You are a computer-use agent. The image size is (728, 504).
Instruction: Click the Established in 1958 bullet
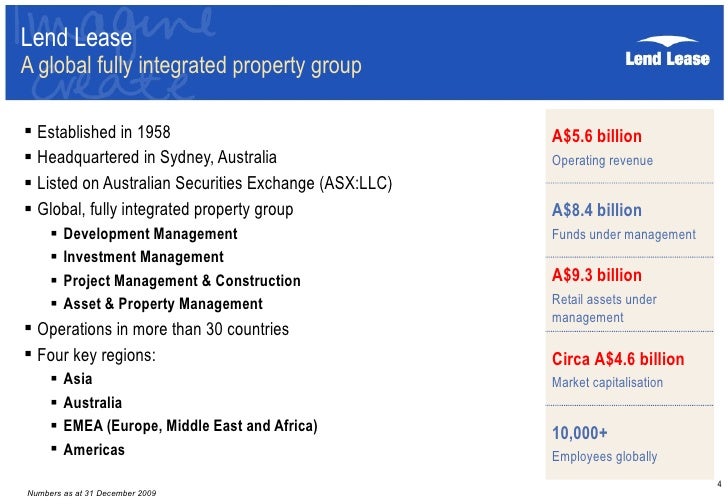[x=103, y=132]
